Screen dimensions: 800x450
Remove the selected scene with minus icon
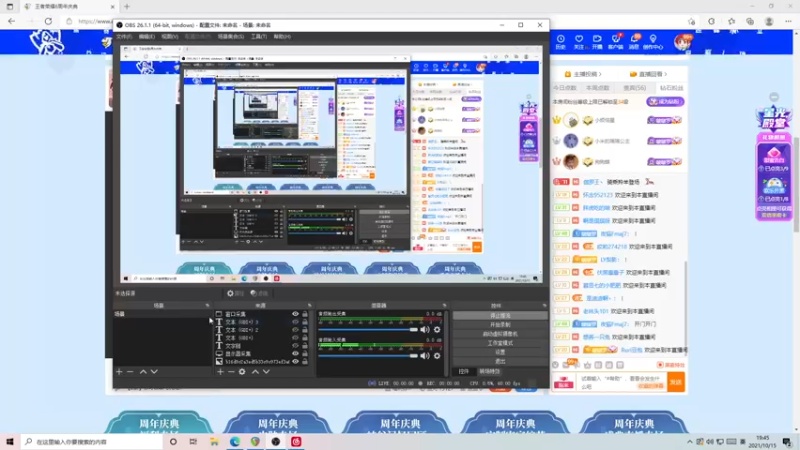pyautogui.click(x=130, y=372)
